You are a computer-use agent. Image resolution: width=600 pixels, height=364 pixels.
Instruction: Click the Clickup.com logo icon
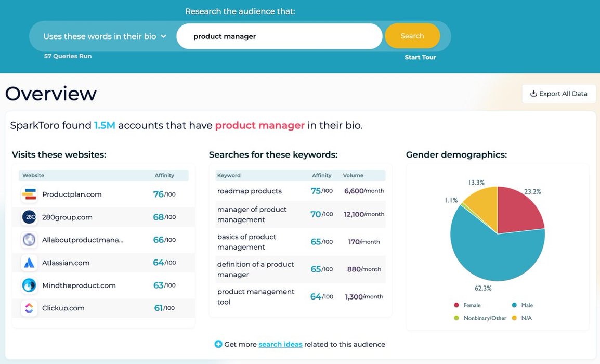pyautogui.click(x=29, y=308)
